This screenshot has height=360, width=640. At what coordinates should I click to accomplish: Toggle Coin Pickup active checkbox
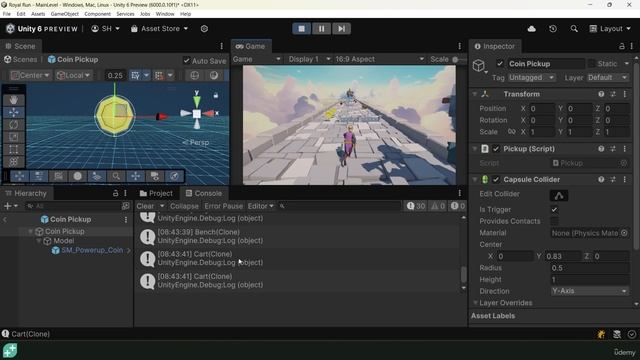500,64
